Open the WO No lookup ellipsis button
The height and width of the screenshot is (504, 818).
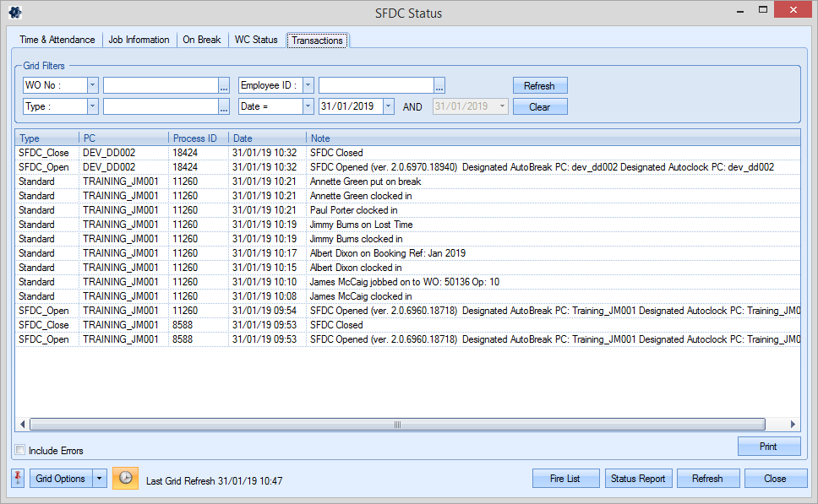(224, 86)
